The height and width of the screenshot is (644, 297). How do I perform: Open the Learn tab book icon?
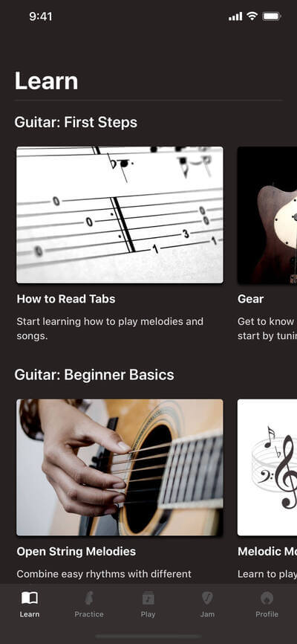(x=30, y=598)
